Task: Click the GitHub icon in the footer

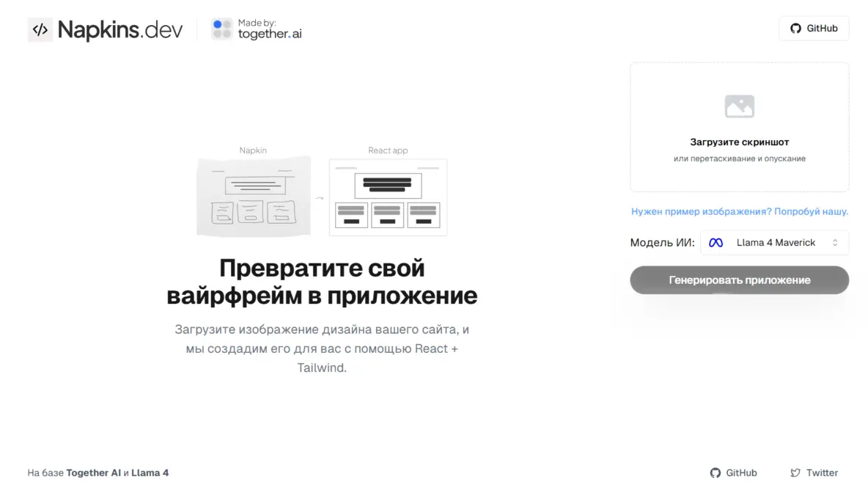Action: pos(716,473)
